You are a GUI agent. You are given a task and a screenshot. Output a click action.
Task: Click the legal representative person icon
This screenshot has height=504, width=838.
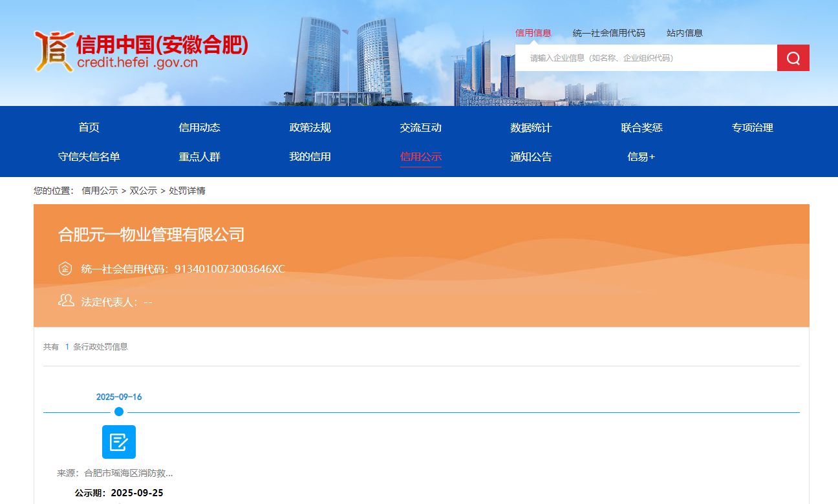point(66,300)
